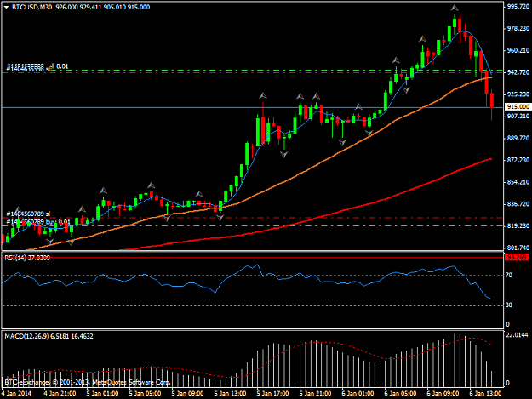Screen dimensions: 532x399
Task: Click the 6 Jan 09:00 time axis label
Action: 443,394
